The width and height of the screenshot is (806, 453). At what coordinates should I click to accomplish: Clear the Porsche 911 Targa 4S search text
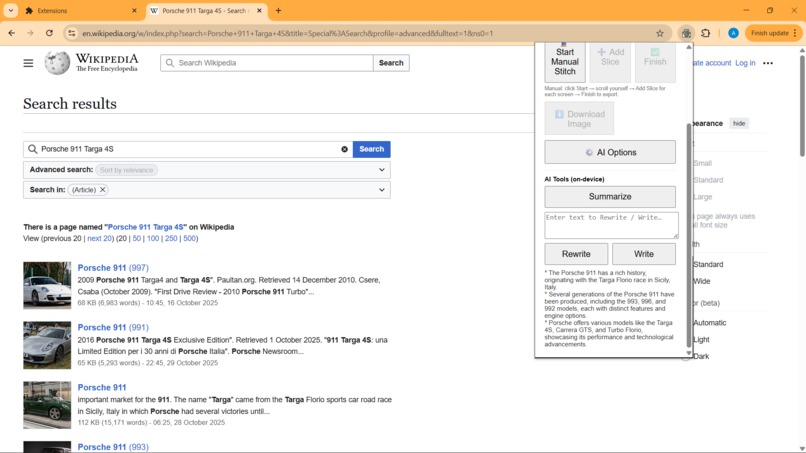pyautogui.click(x=344, y=149)
